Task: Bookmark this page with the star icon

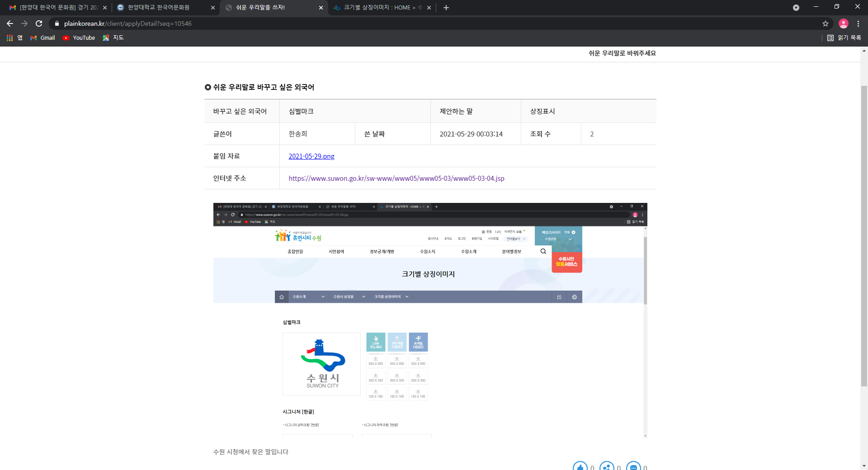Action: pyautogui.click(x=826, y=23)
